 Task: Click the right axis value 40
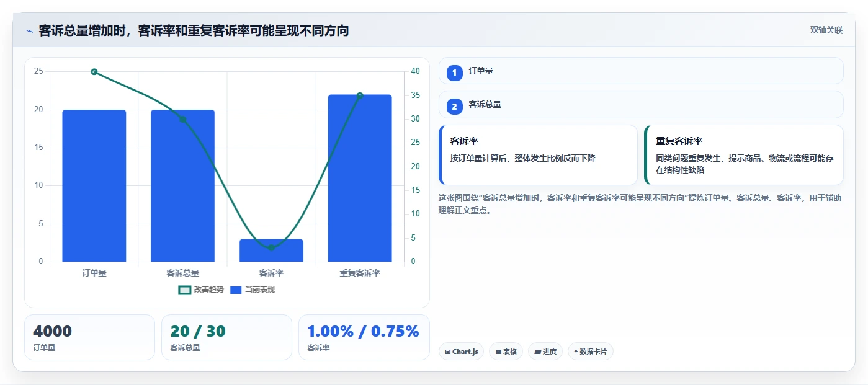[415, 71]
